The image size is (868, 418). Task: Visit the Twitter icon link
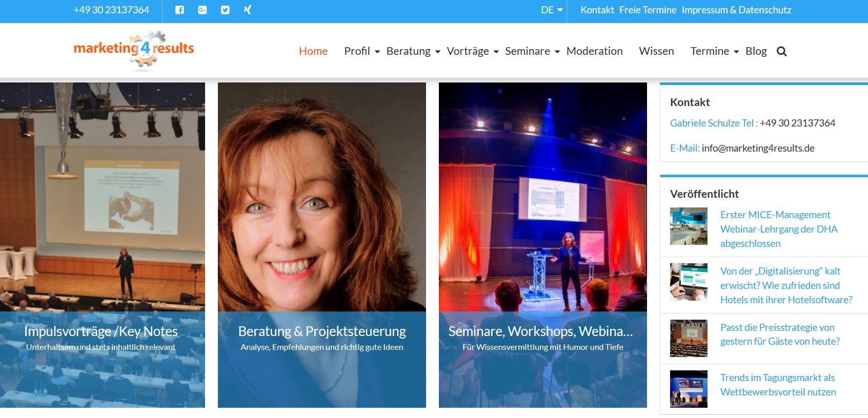(225, 10)
